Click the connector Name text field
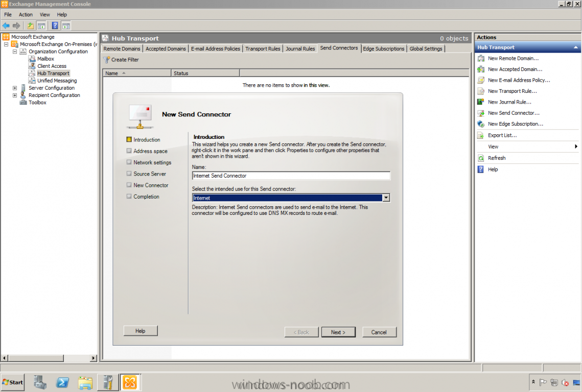This screenshot has width=582, height=392. (291, 176)
